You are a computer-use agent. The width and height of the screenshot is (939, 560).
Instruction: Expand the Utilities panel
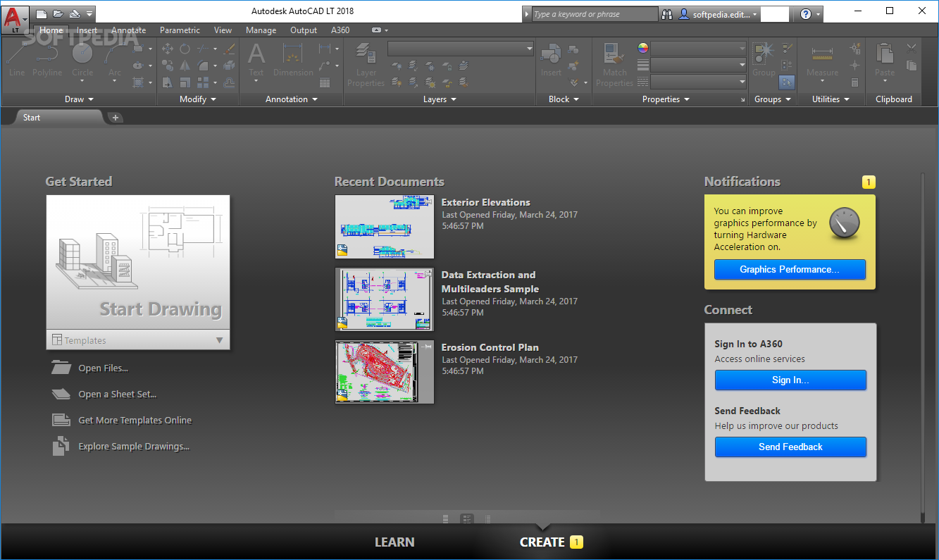point(831,99)
